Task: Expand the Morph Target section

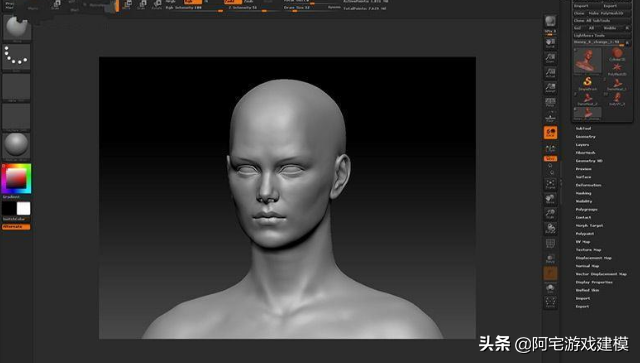Action: click(589, 225)
